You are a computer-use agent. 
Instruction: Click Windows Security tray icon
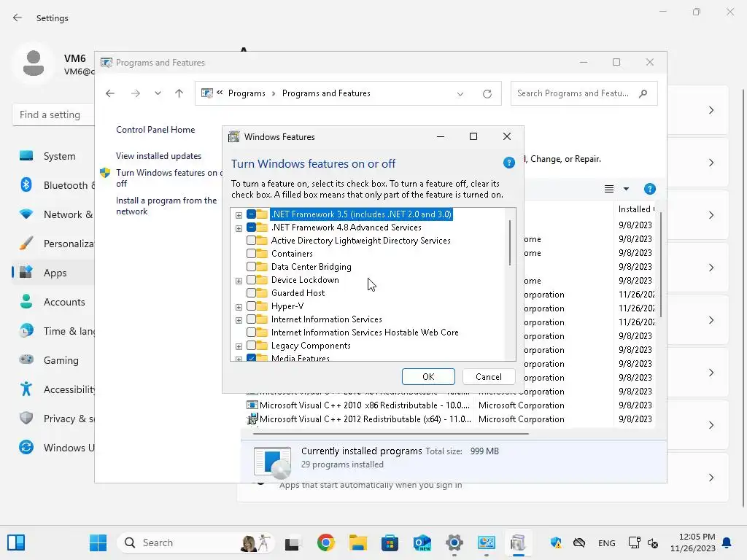pos(555,542)
